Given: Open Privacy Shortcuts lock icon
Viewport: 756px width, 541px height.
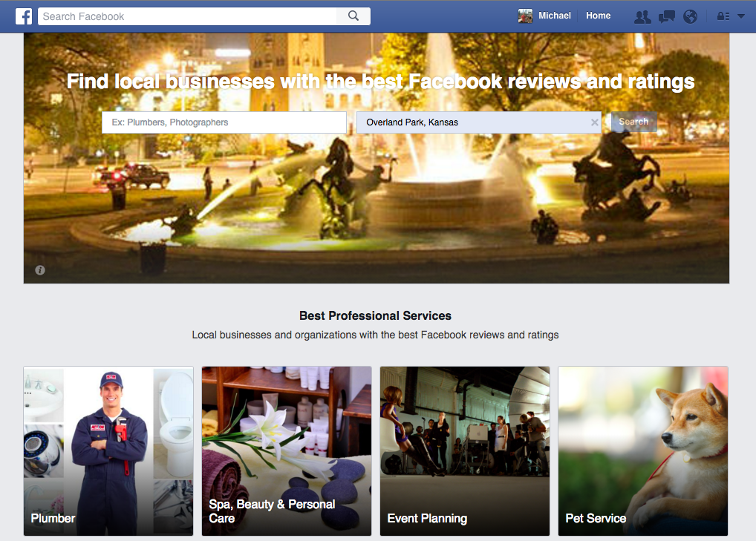Looking at the screenshot, I should (x=723, y=16).
